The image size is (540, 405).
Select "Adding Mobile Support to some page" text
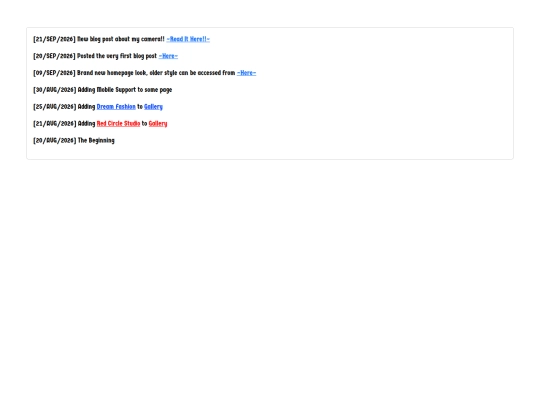[125, 90]
